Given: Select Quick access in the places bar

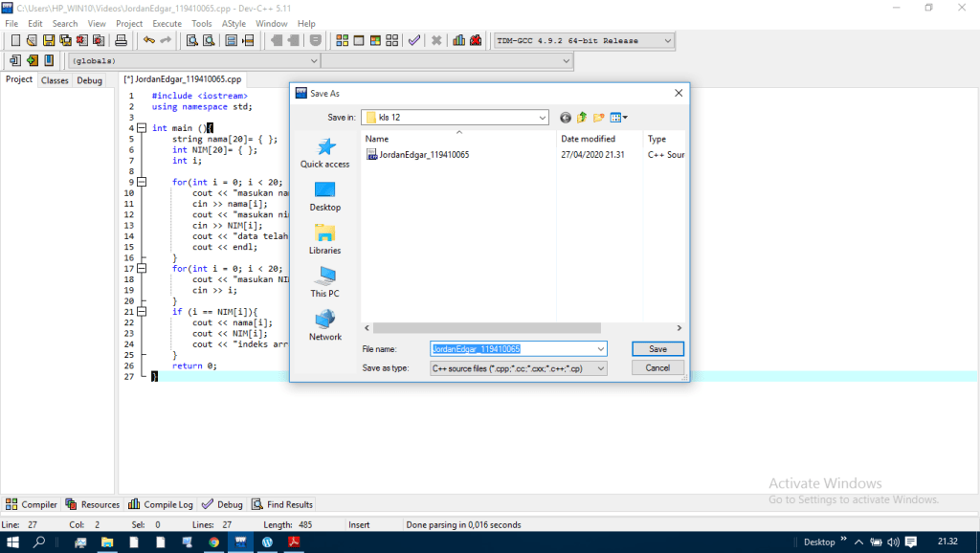Looking at the screenshot, I should point(324,153).
